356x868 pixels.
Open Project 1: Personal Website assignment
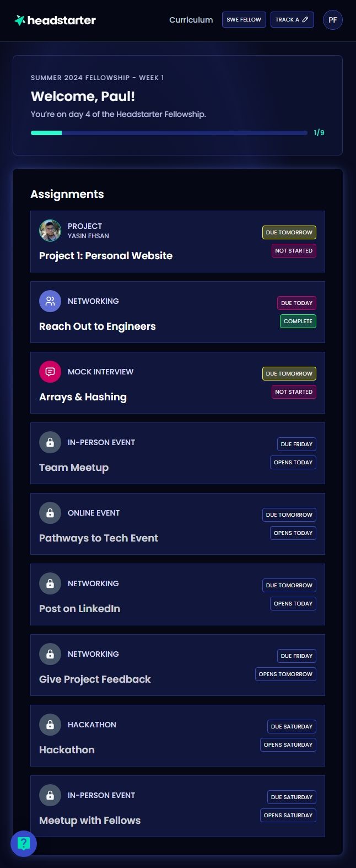(177, 242)
